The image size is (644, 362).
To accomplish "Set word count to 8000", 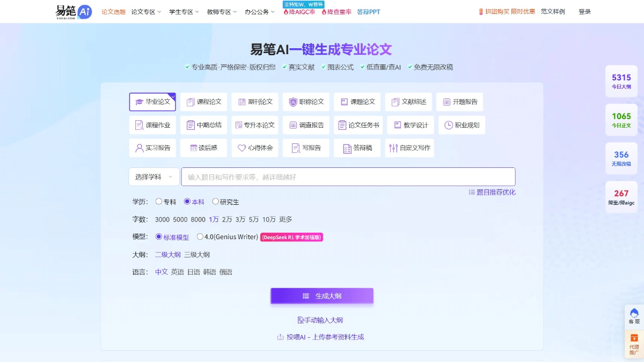I will pos(198,219).
